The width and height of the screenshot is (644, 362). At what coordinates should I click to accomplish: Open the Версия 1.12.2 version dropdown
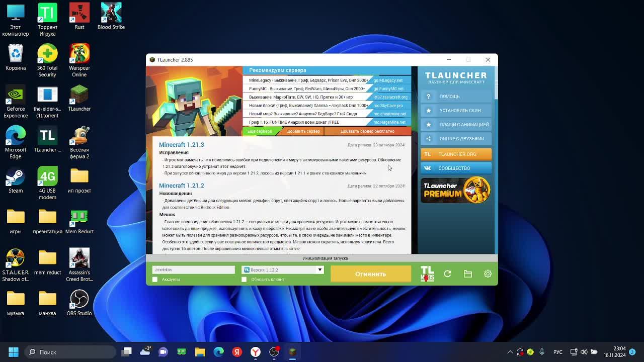point(282,270)
